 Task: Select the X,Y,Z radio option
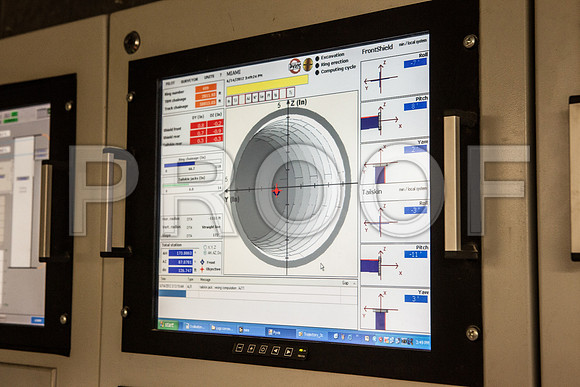click(x=205, y=246)
